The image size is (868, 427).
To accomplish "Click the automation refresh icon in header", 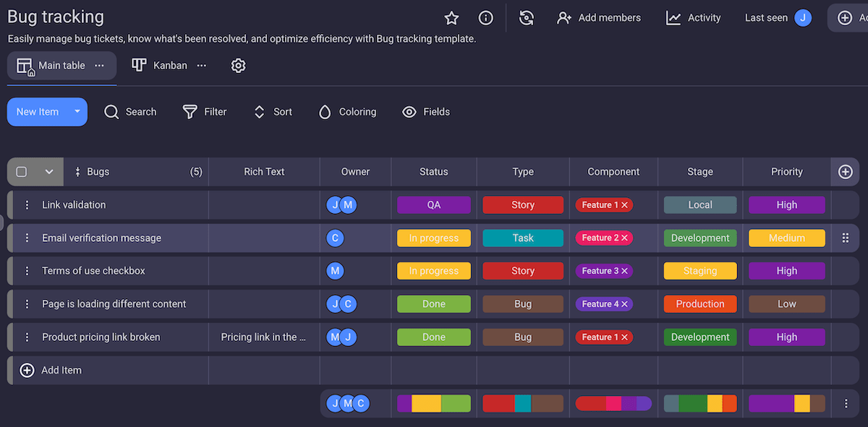I will [x=527, y=18].
